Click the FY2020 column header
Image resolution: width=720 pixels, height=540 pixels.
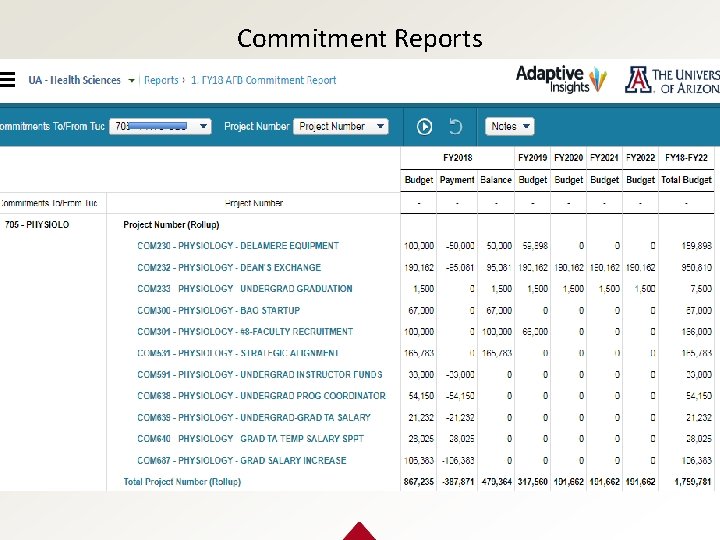point(568,158)
